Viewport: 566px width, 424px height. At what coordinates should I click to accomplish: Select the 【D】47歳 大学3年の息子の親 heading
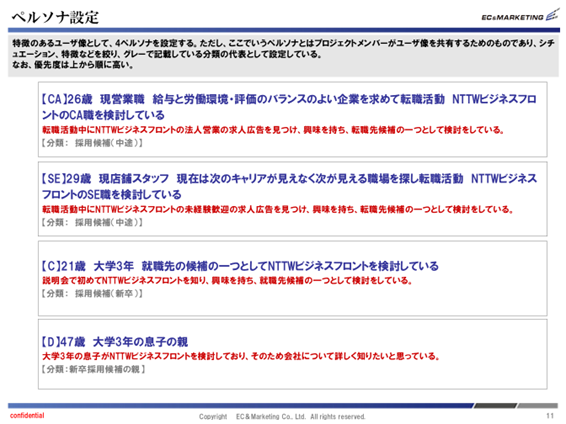point(114,342)
